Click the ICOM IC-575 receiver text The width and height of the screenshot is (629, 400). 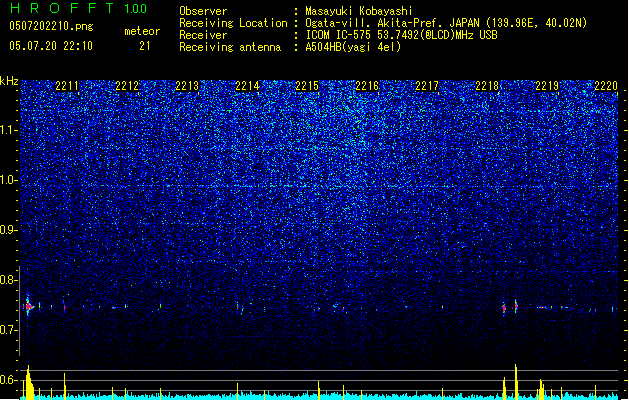pyautogui.click(x=401, y=35)
